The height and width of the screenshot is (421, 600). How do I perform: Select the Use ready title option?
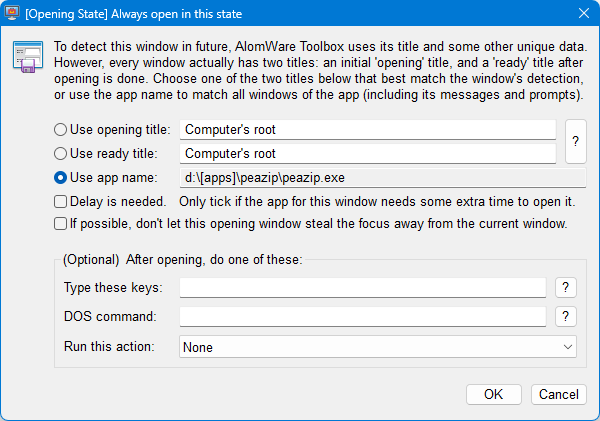(61, 154)
